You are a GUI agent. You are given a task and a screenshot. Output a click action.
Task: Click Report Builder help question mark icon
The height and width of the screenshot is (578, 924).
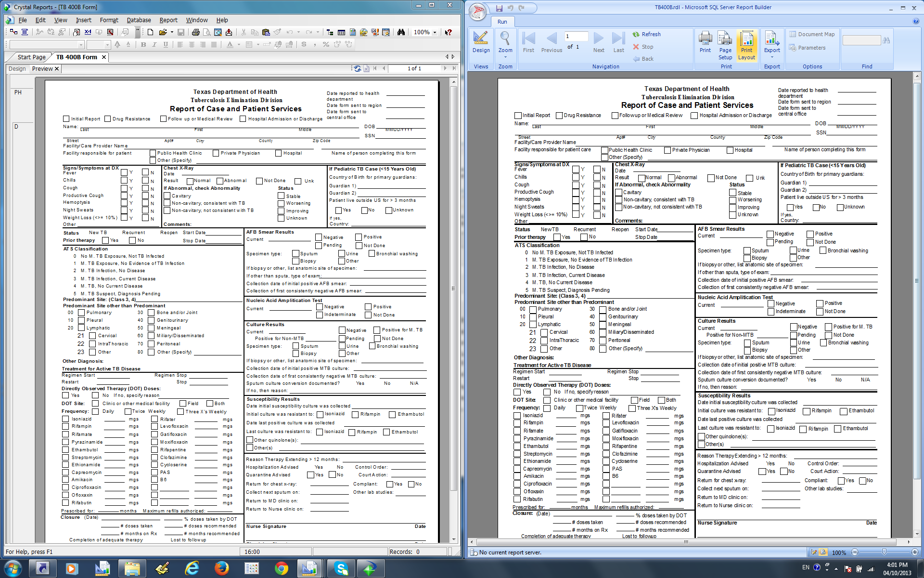pos(916,21)
